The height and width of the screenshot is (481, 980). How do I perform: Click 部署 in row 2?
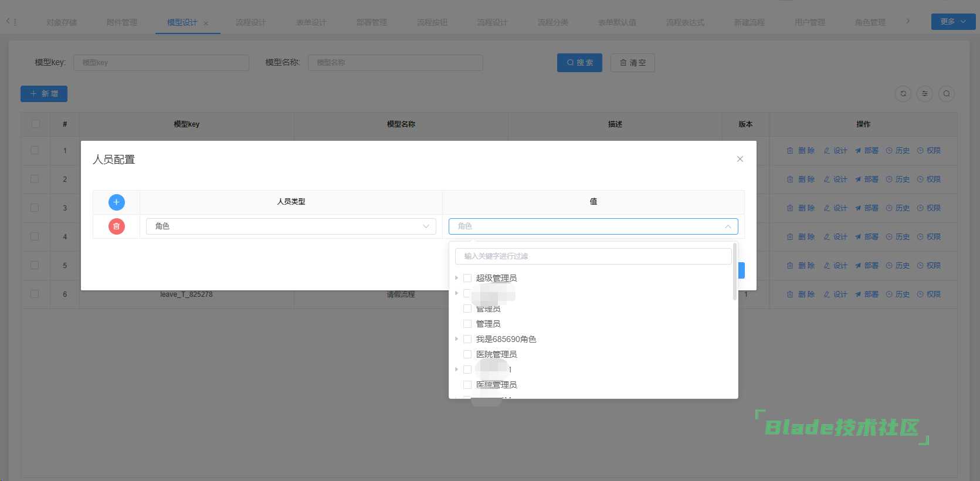click(x=866, y=179)
